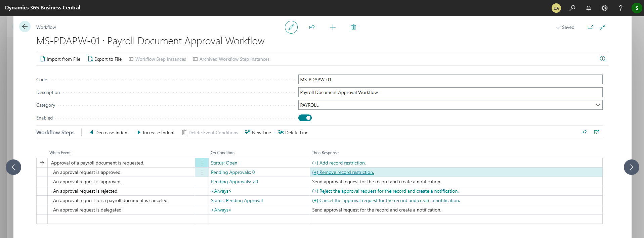This screenshot has width=644, height=238.
Task: Click Export to File
Action: 105,59
